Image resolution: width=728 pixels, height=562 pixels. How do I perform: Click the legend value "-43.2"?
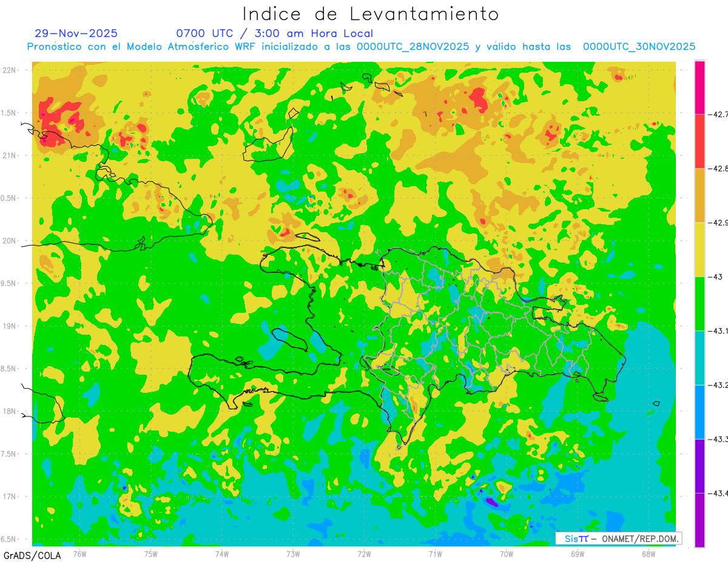click(718, 385)
